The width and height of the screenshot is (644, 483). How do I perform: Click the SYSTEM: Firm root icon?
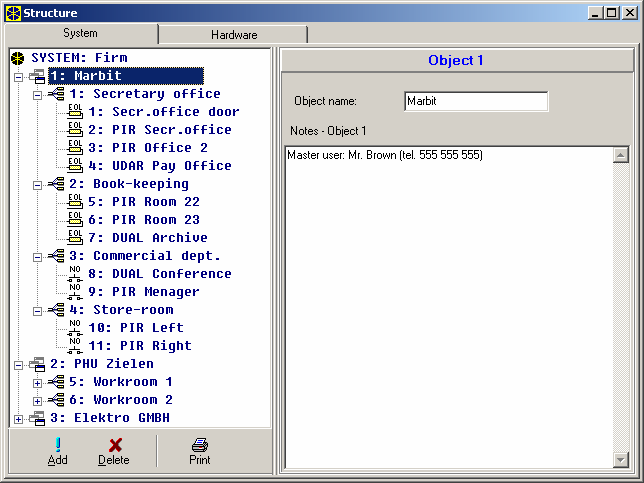[x=18, y=58]
